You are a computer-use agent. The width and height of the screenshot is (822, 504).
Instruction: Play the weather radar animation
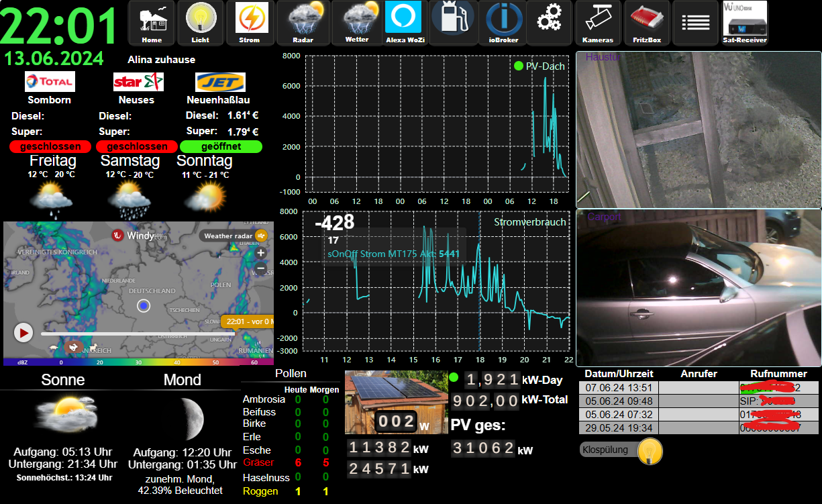[23, 332]
